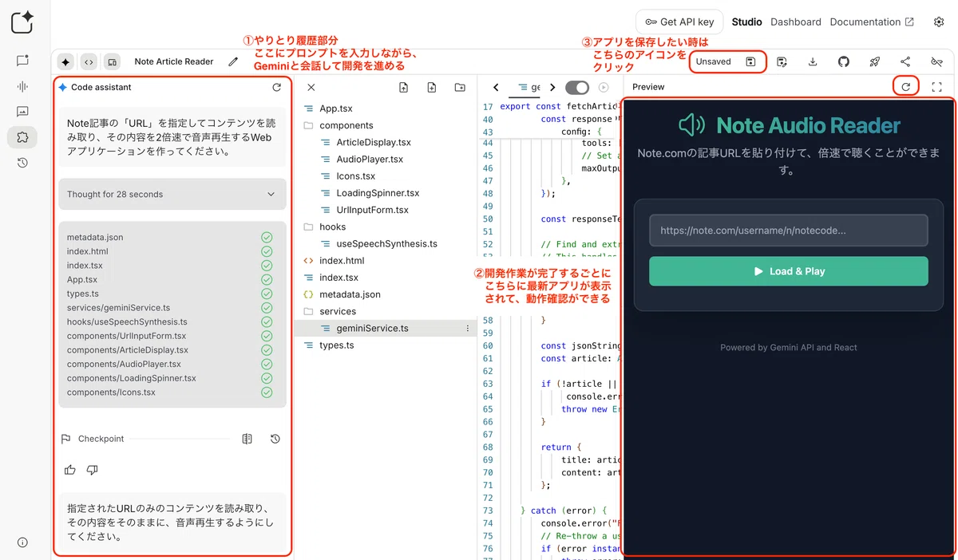Click services/geminiService.ts in assistant file list

118,308
